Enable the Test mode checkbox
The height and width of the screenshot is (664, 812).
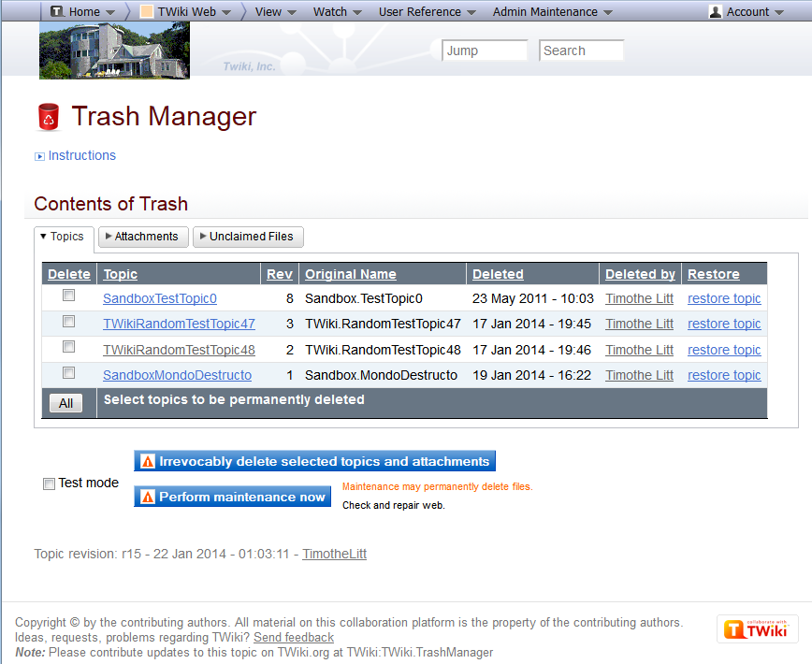click(x=49, y=484)
